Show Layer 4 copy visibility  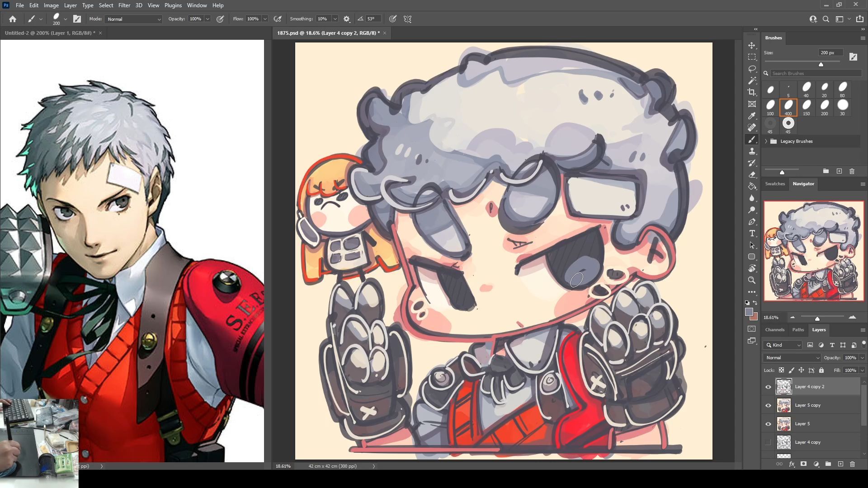point(768,442)
